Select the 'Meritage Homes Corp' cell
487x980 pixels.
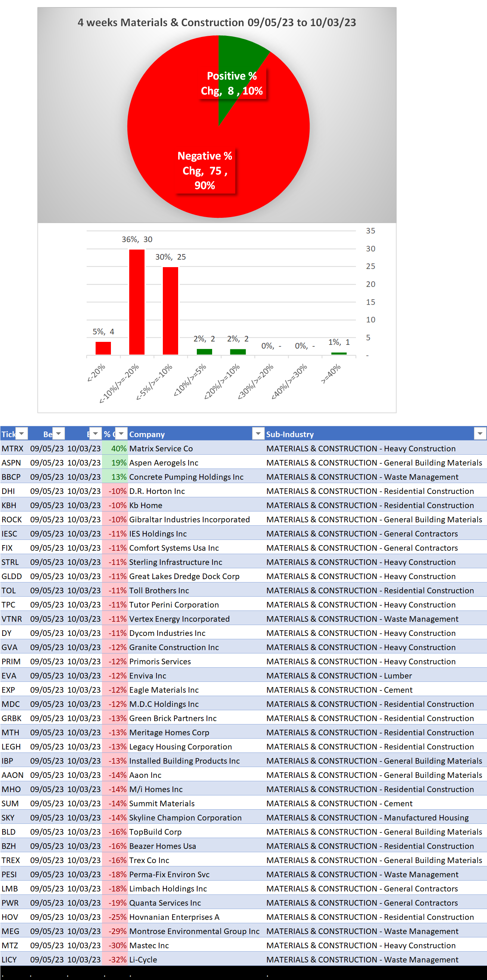[x=196, y=732]
